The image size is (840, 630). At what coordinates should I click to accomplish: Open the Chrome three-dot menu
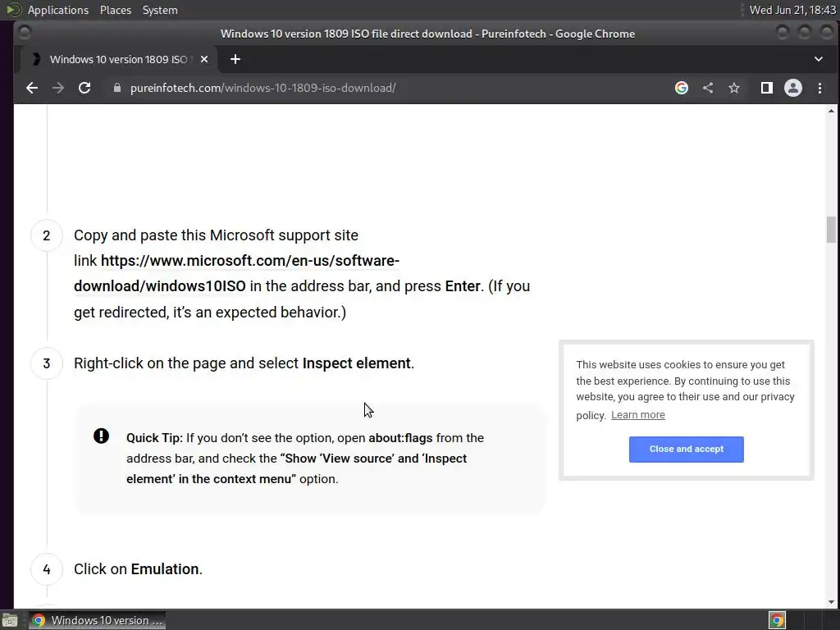(819, 88)
